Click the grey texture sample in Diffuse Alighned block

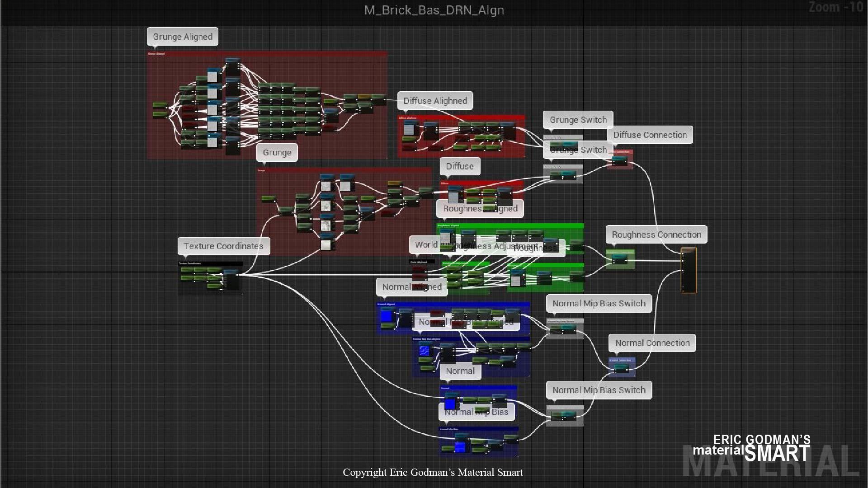409,129
